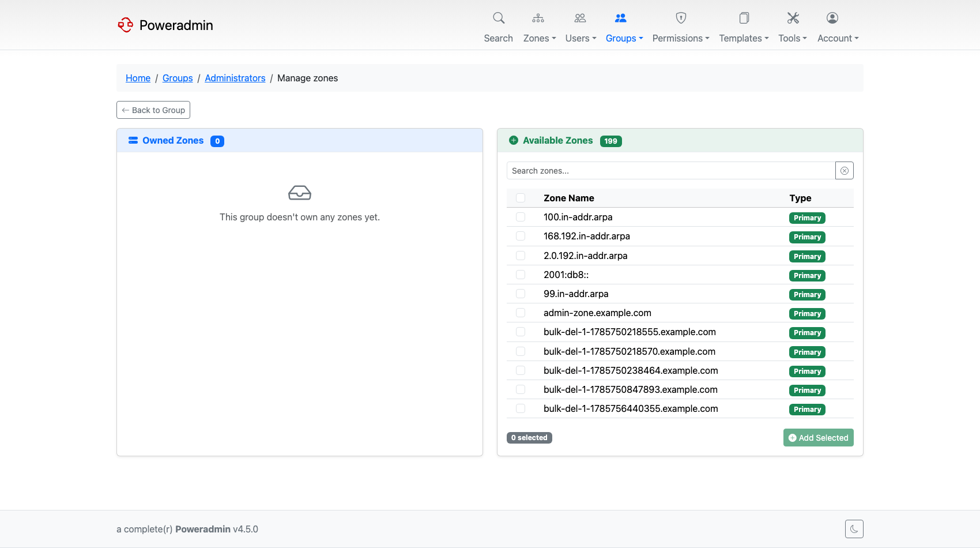Check bulk-del-1-1785750238464.example.com zone
The image size is (980, 548).
[x=521, y=370]
